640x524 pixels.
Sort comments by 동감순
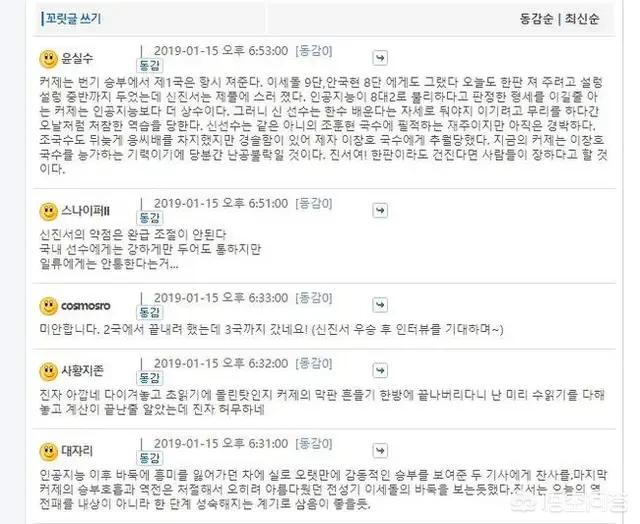tap(536, 19)
